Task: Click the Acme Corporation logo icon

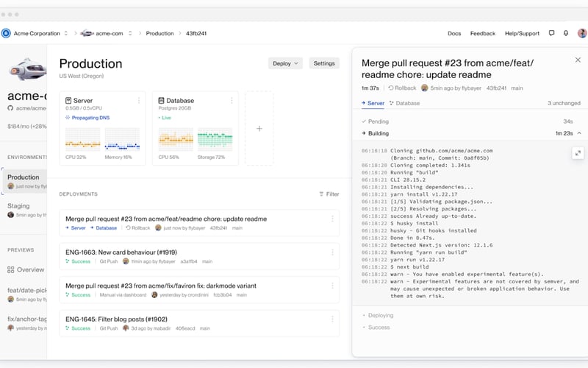Action: click(x=6, y=33)
